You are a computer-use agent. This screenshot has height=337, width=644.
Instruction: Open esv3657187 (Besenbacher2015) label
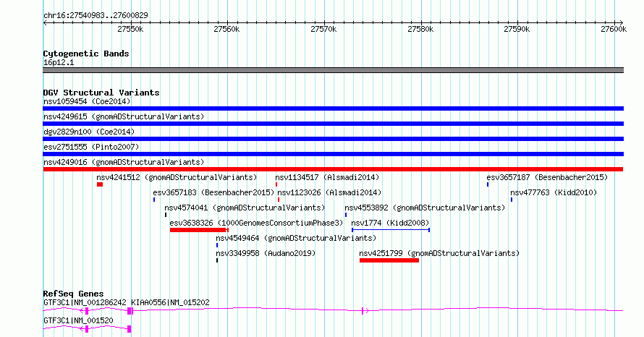click(x=547, y=177)
